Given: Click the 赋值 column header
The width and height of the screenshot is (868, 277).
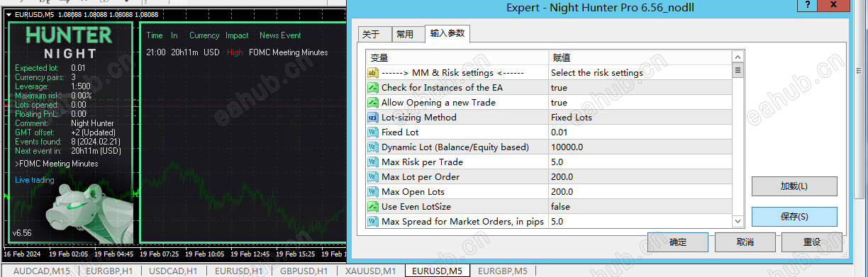Looking at the screenshot, I should (640, 57).
